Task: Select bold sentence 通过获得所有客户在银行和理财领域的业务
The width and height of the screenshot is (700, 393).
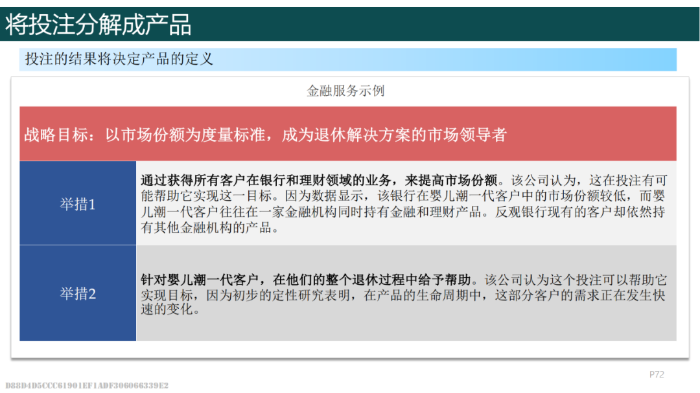Action: click(x=266, y=180)
